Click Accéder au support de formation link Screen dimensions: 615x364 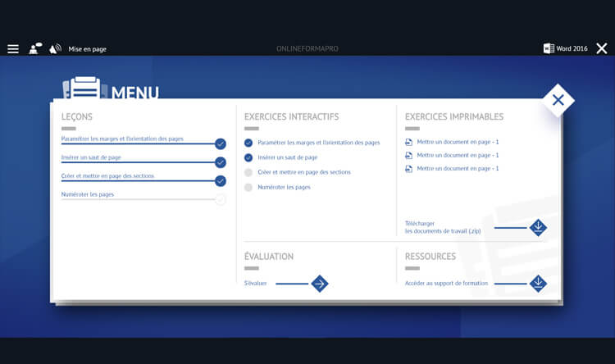pyautogui.click(x=446, y=283)
